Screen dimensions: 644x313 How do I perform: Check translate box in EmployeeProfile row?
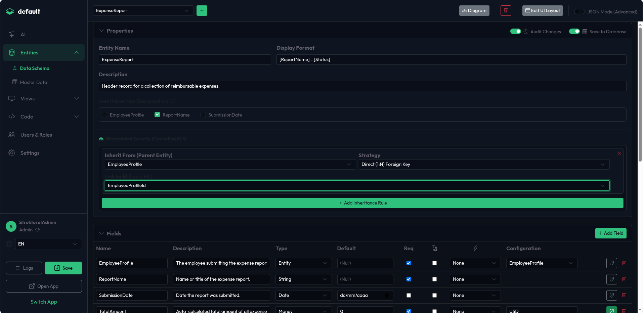click(434, 263)
